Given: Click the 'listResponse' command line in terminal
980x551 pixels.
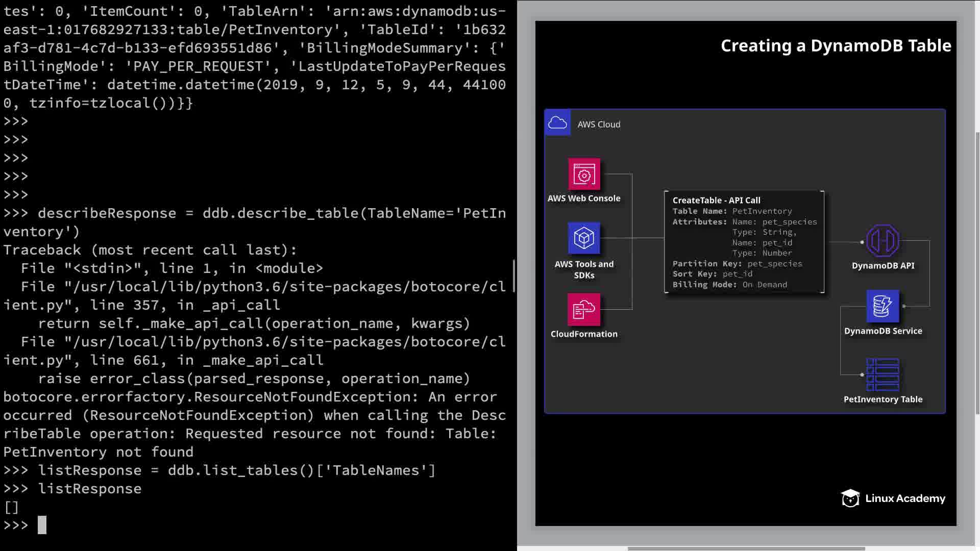Looking at the screenshot, I should pos(90,489).
